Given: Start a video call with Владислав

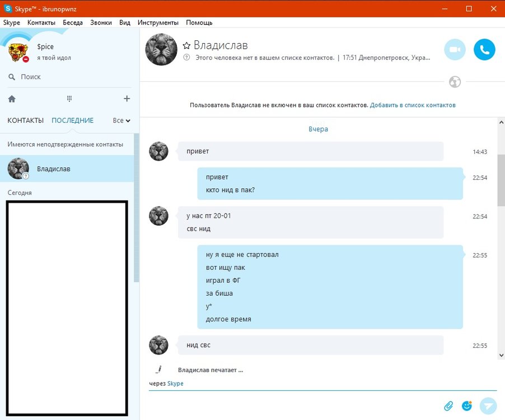Looking at the screenshot, I should point(455,50).
